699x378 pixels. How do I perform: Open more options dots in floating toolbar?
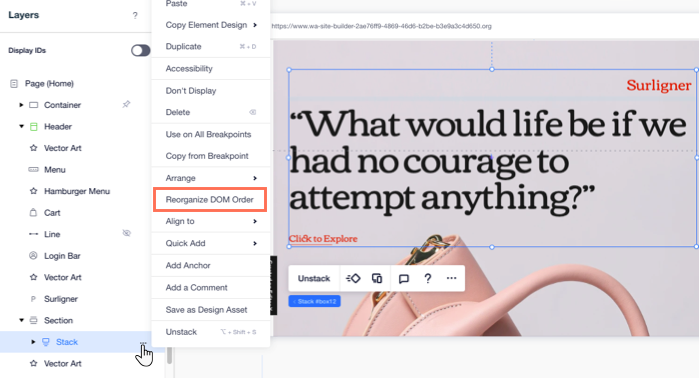451,278
